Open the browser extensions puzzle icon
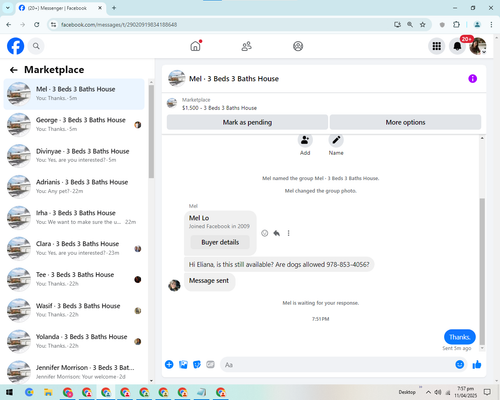This screenshot has width=500, height=400. pos(456,25)
